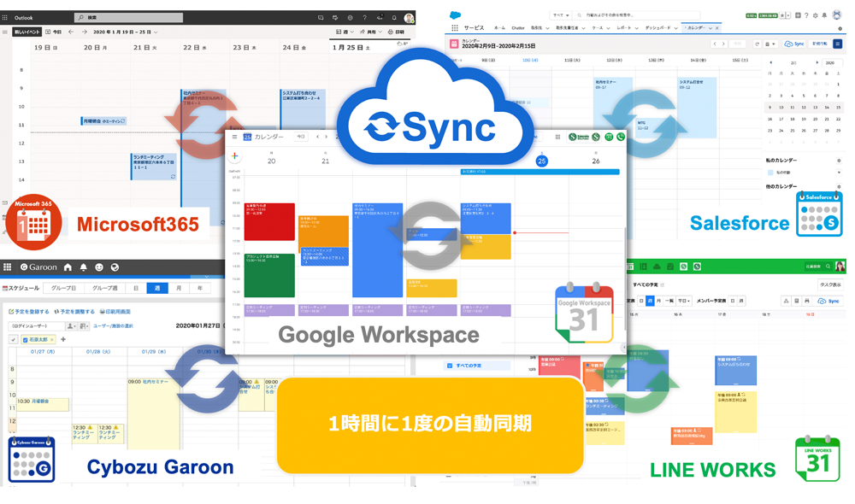Go to next week in Salesforce calendar
Viewport: 855px width, 504px height.
pyautogui.click(x=723, y=44)
